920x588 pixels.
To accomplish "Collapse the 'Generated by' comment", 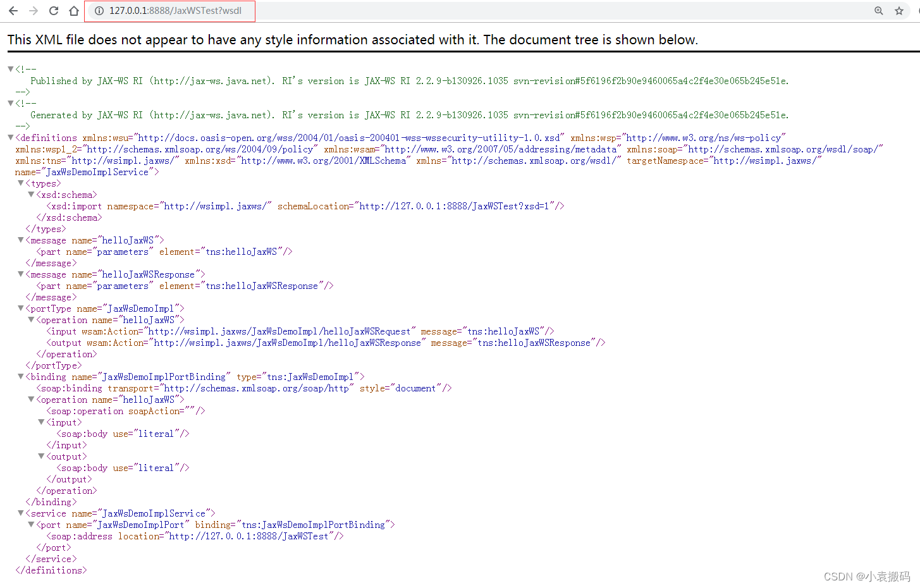I will click(x=11, y=103).
